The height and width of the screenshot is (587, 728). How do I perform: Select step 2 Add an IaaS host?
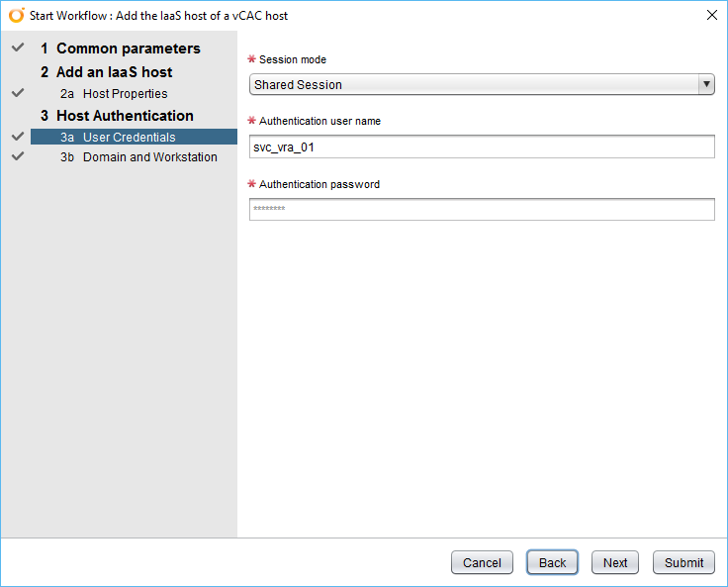pyautogui.click(x=106, y=72)
